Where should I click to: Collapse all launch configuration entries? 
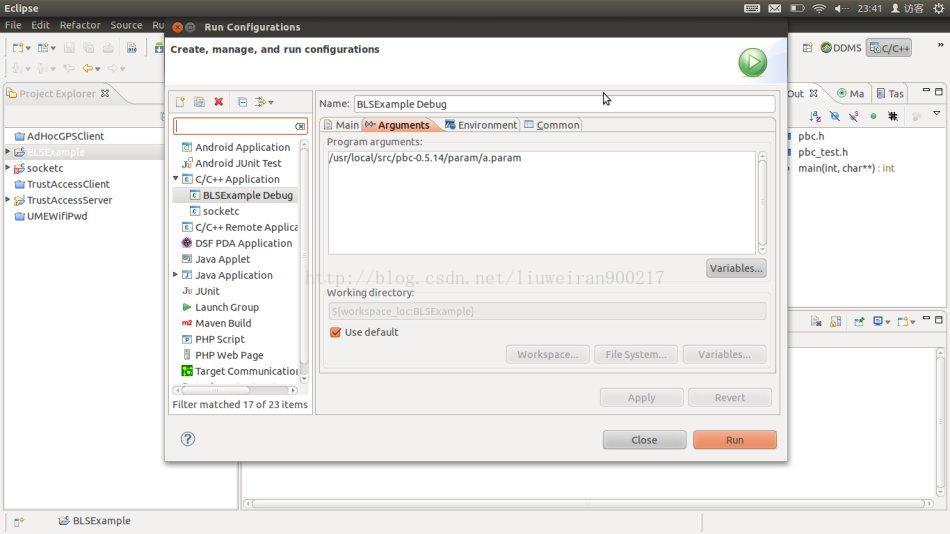pos(242,102)
